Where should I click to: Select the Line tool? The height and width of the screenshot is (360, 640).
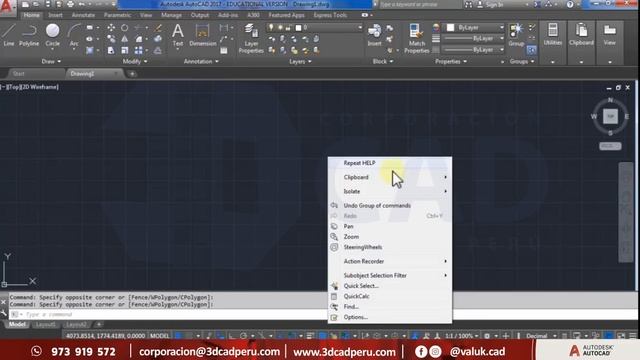point(9,35)
